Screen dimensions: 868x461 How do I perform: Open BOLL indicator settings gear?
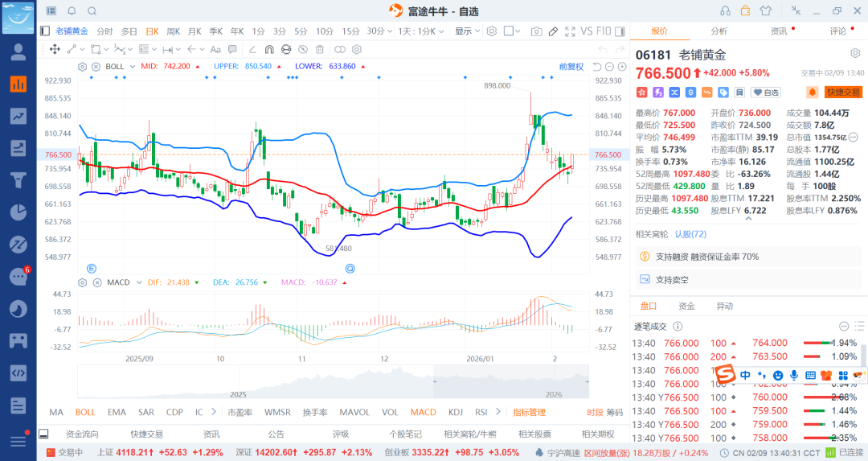pos(82,66)
